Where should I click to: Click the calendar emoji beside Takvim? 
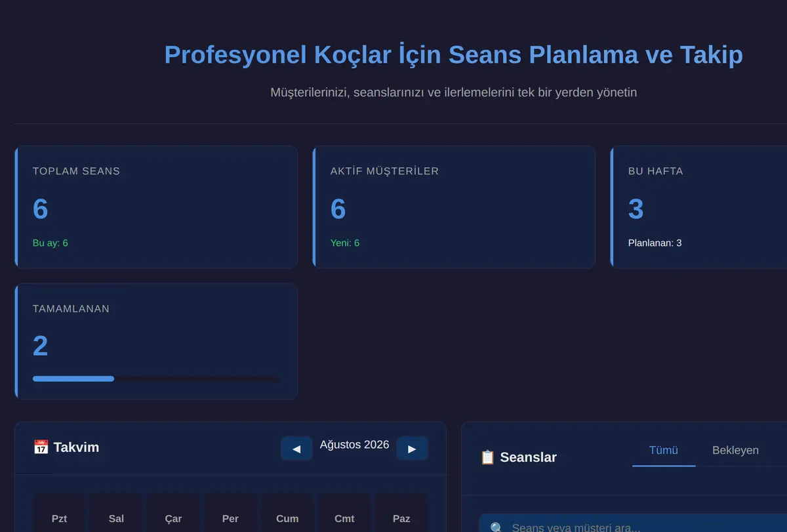[x=41, y=447]
